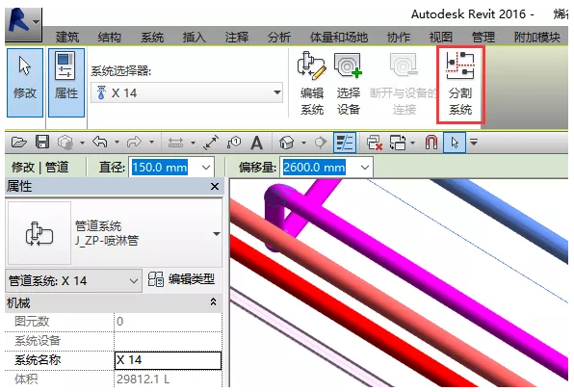Viewport: 574px width, 392px height.
Task: Click the 体积 29812.1 L value
Action: (143, 379)
